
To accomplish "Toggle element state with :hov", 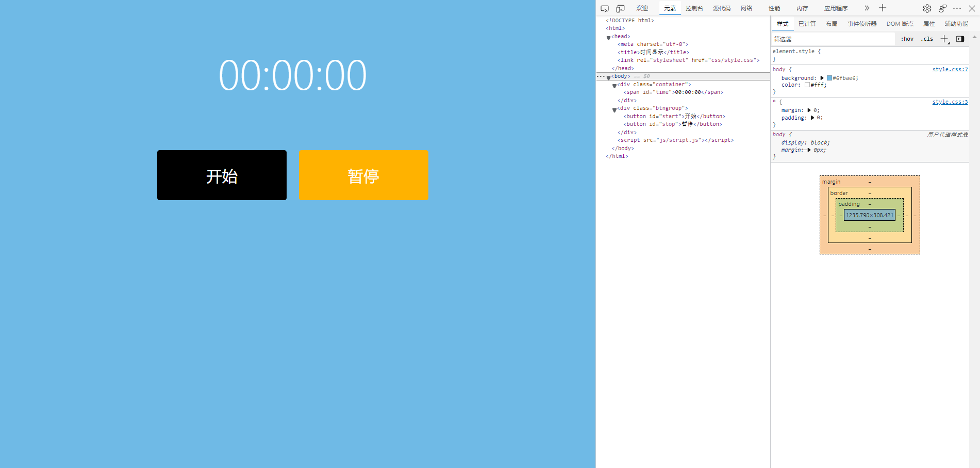I will click(x=907, y=39).
